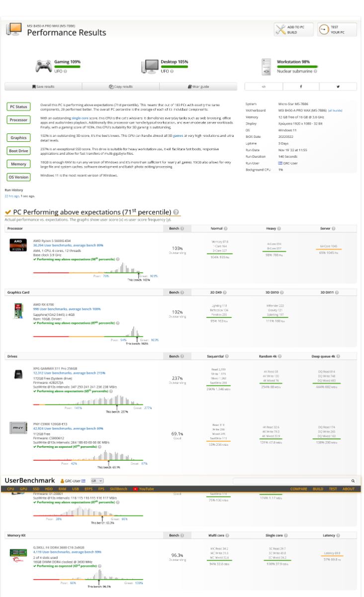Open the RAM nav menu item

pos(62,489)
